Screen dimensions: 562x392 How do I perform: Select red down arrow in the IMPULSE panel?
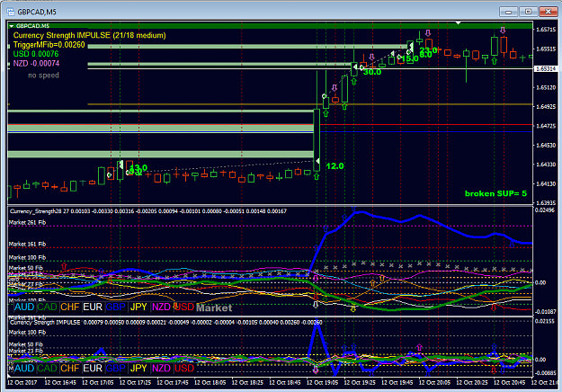point(494,370)
